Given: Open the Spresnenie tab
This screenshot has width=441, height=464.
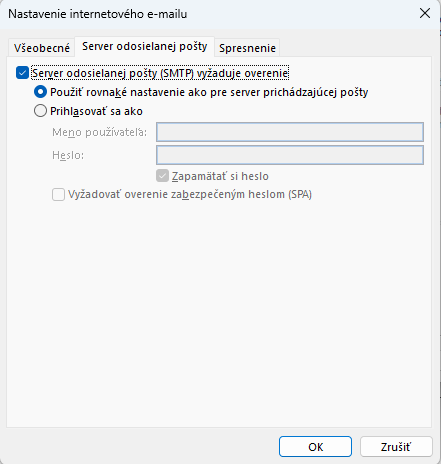Looking at the screenshot, I should [x=247, y=48].
